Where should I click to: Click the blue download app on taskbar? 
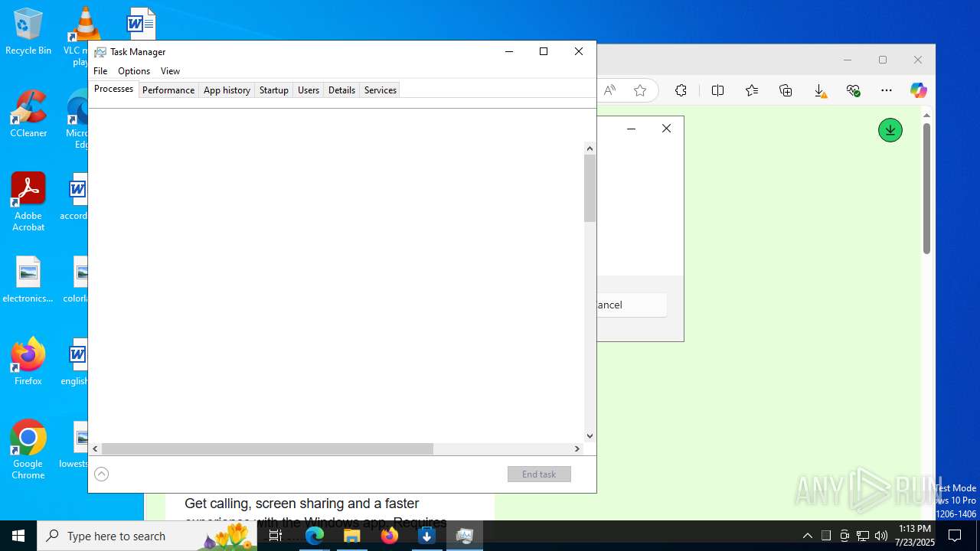click(427, 536)
